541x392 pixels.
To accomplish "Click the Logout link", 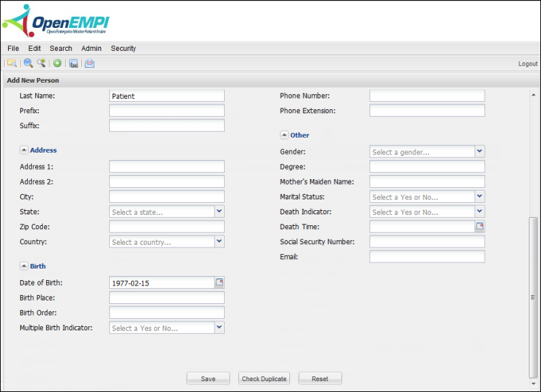I will pyautogui.click(x=527, y=64).
